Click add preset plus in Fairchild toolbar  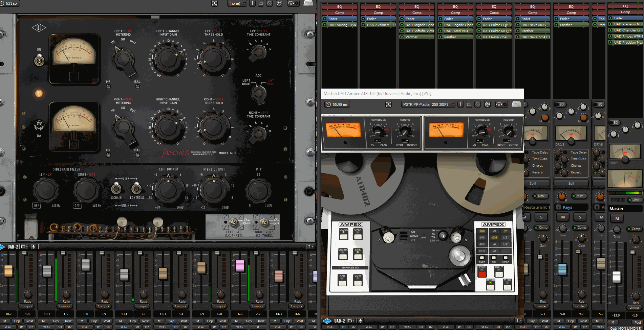(252, 3)
